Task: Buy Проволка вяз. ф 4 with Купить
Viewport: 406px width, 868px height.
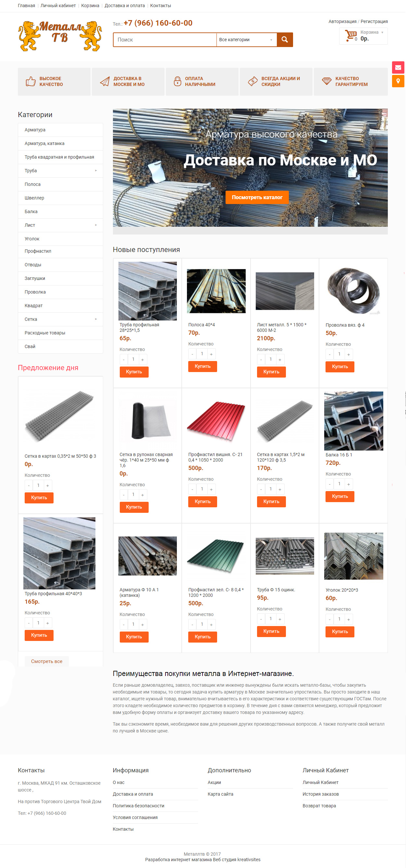Action: [339, 367]
